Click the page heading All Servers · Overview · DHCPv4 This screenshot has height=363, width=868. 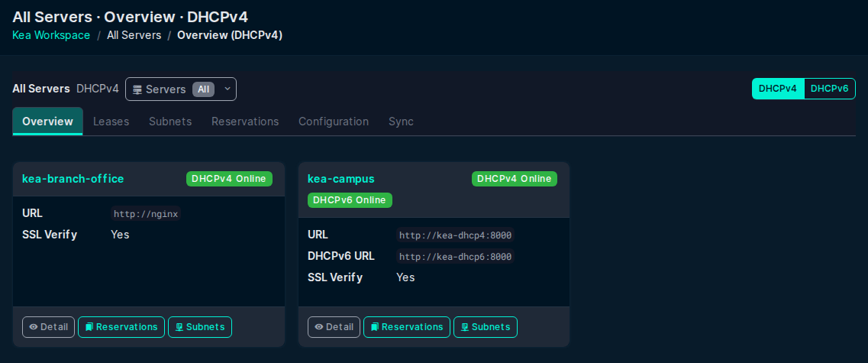point(130,17)
